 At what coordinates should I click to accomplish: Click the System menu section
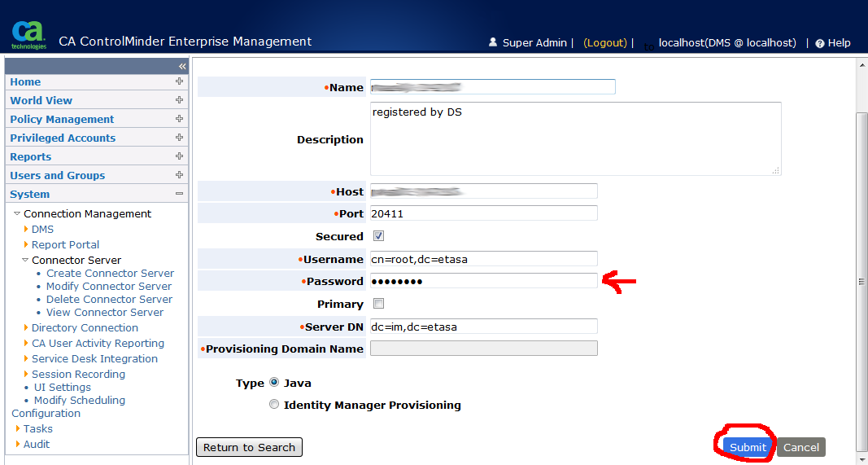(x=30, y=194)
